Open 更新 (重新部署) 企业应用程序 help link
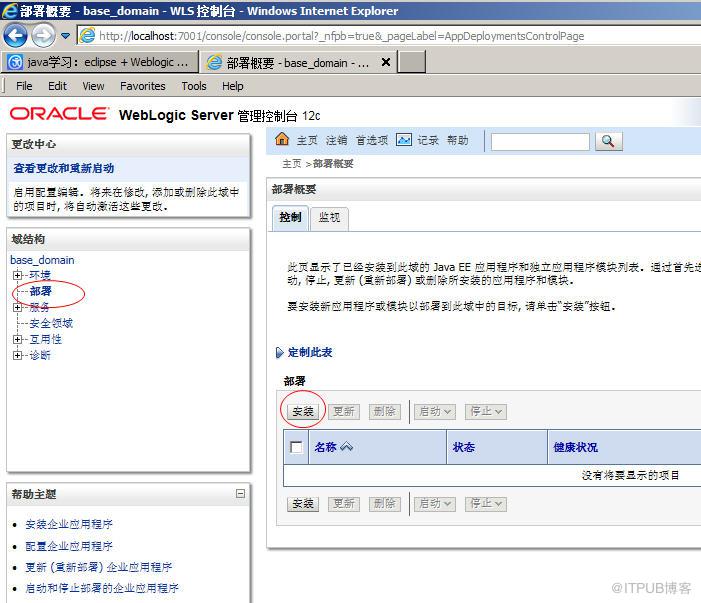Screen dimensions: 701x603 coord(98,567)
